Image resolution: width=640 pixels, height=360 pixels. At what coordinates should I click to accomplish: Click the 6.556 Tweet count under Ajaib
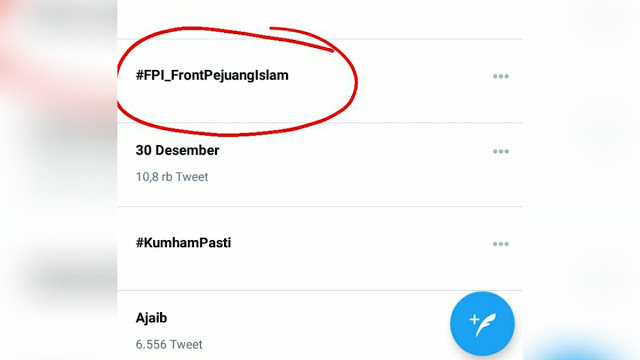169,344
